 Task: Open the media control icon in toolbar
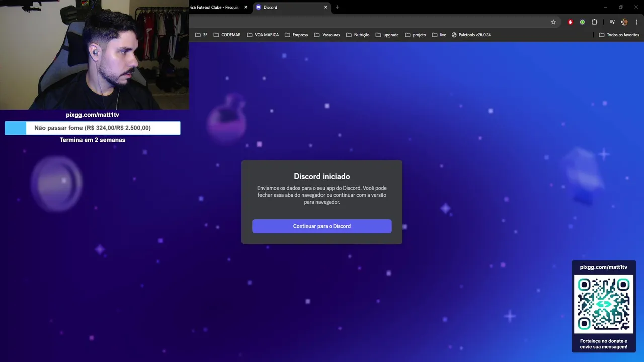point(612,22)
